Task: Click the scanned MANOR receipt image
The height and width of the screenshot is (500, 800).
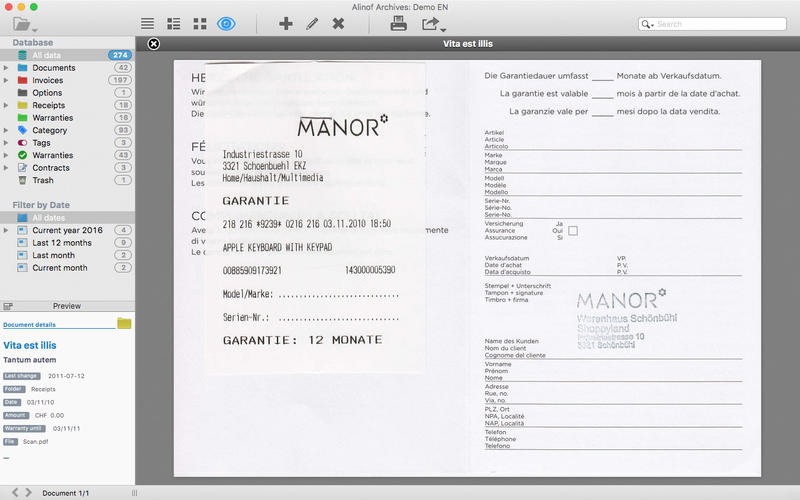Action: pyautogui.click(x=316, y=218)
